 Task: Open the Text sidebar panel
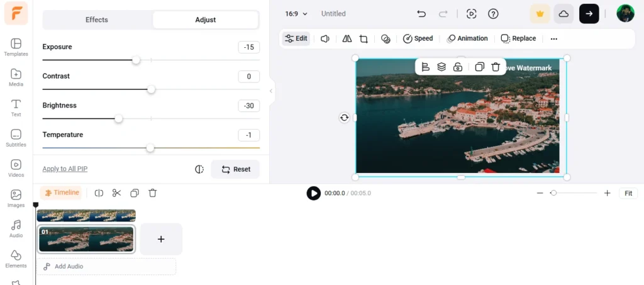16,108
